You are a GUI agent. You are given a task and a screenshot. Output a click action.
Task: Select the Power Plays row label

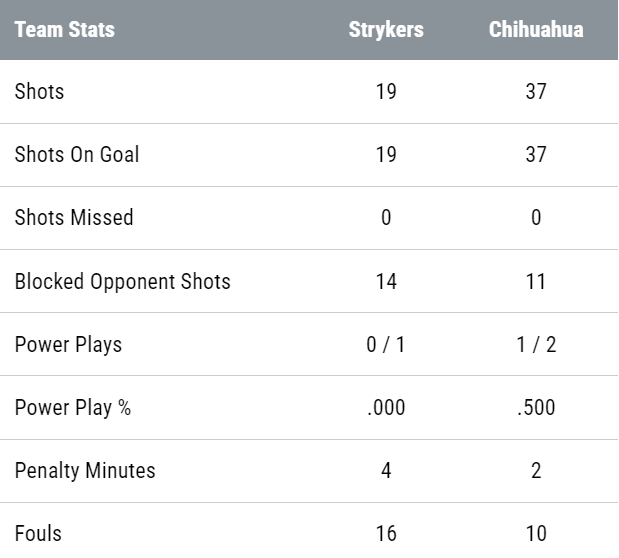pyautogui.click(x=68, y=345)
